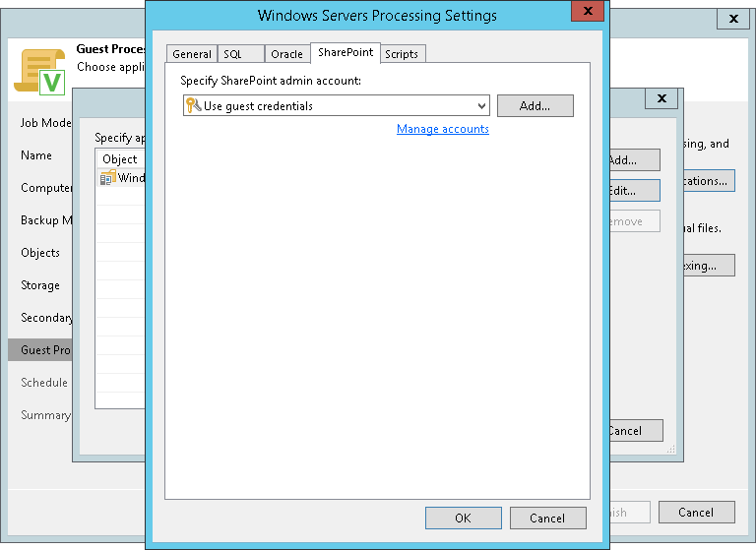This screenshot has width=756, height=550.
Task: Click Add... next to the account dropdown
Action: coord(535,105)
